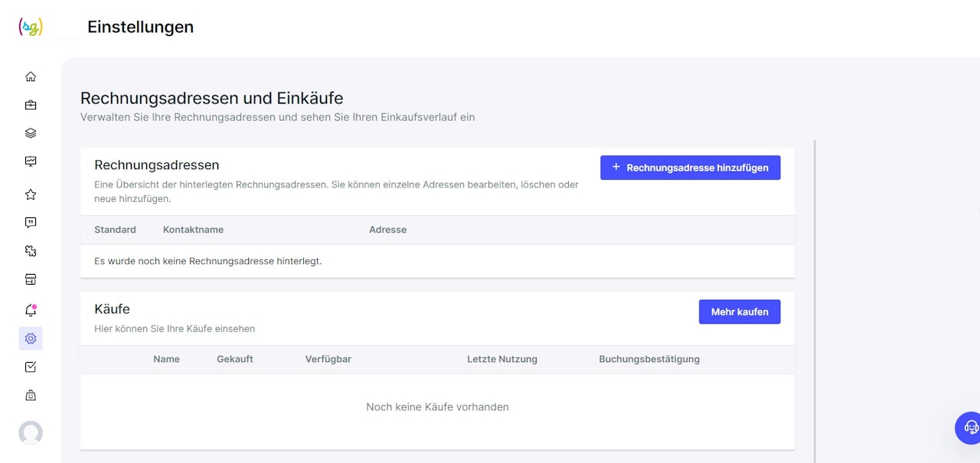
Task: Click the 'Kontaktname' column header
Action: (x=193, y=230)
